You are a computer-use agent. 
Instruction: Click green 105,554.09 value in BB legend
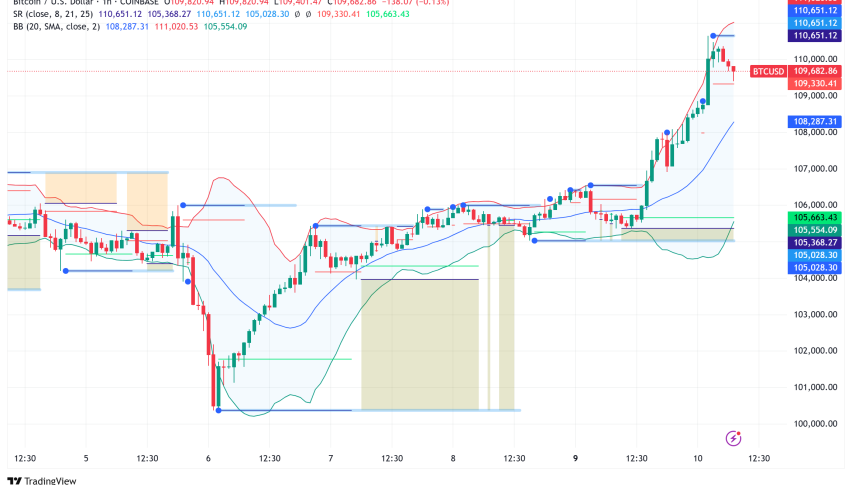(225, 27)
